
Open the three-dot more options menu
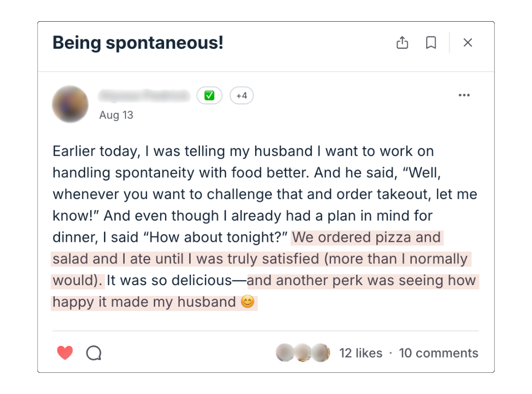click(x=464, y=96)
